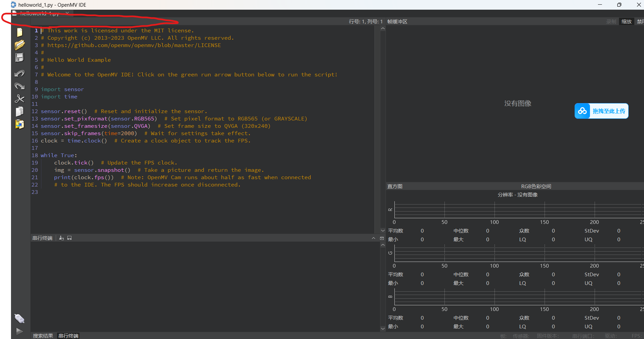
Task: Collapse terminal pane with up chevron
Action: click(x=373, y=238)
